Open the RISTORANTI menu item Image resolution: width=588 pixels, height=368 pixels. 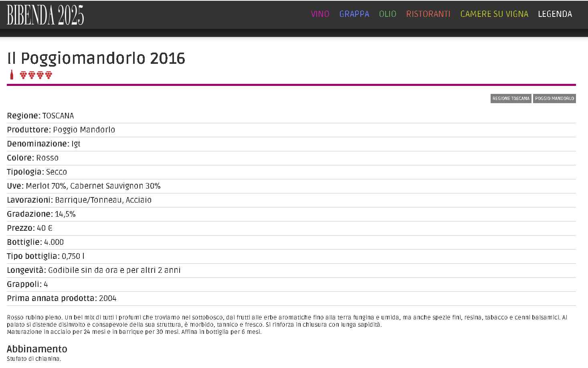(x=428, y=14)
